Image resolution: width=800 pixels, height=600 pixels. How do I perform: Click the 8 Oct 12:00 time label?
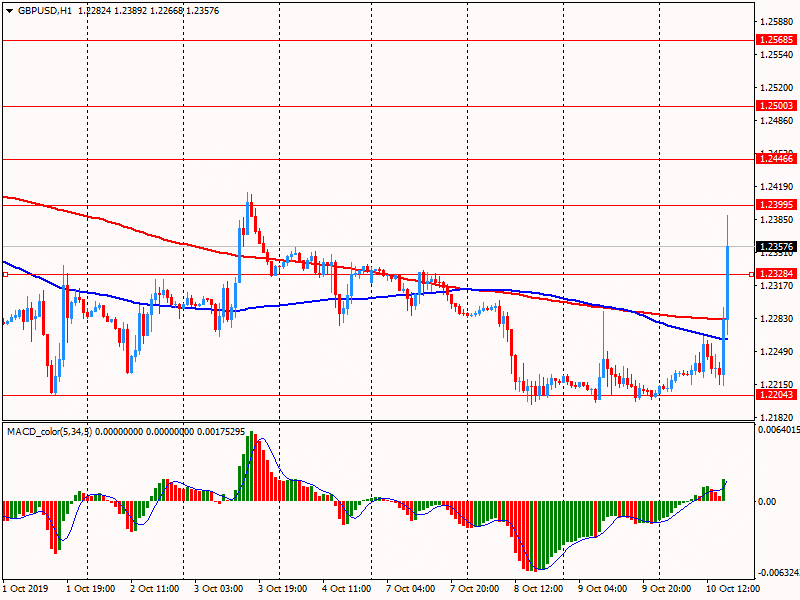536,589
